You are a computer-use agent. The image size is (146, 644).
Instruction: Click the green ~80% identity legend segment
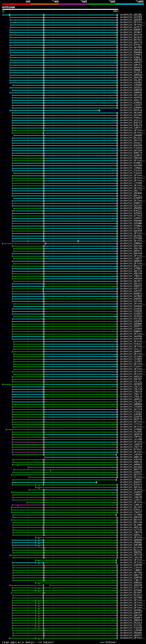coord(101,4)
